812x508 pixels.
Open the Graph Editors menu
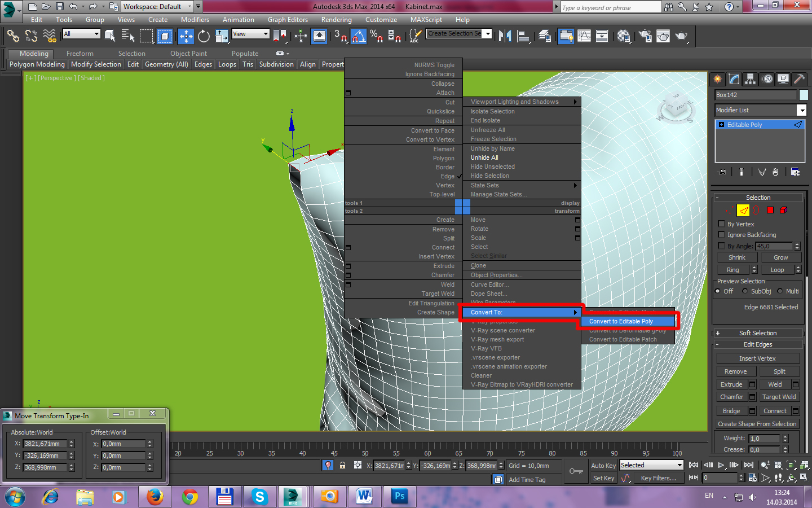288,20
